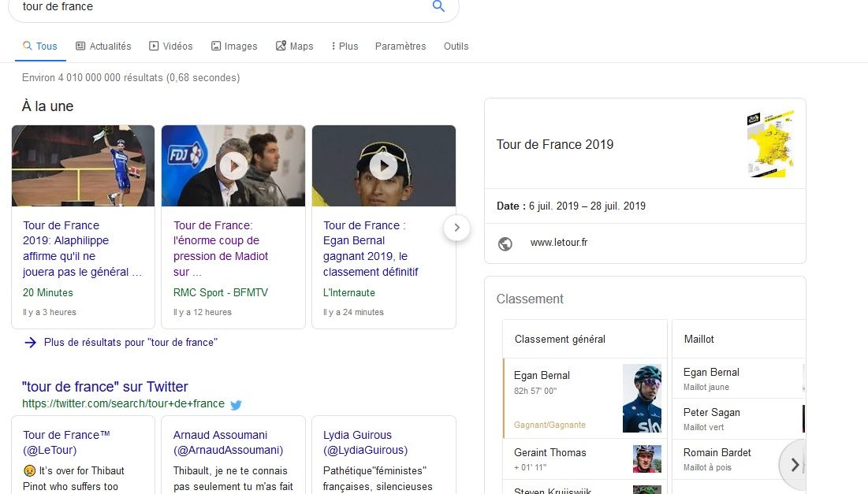
Task: Open the Plus menu
Action: pyautogui.click(x=345, y=46)
